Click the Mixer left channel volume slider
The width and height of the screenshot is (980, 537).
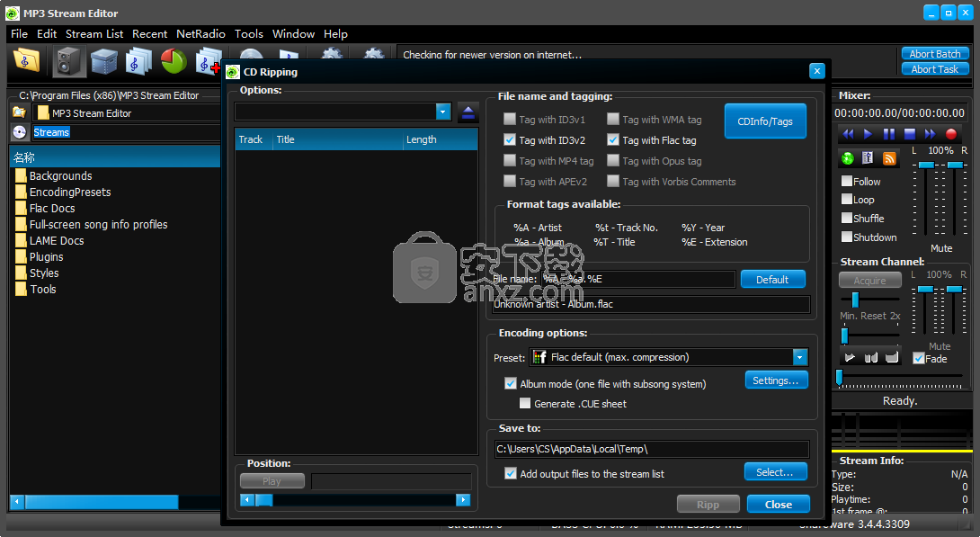[x=926, y=165]
